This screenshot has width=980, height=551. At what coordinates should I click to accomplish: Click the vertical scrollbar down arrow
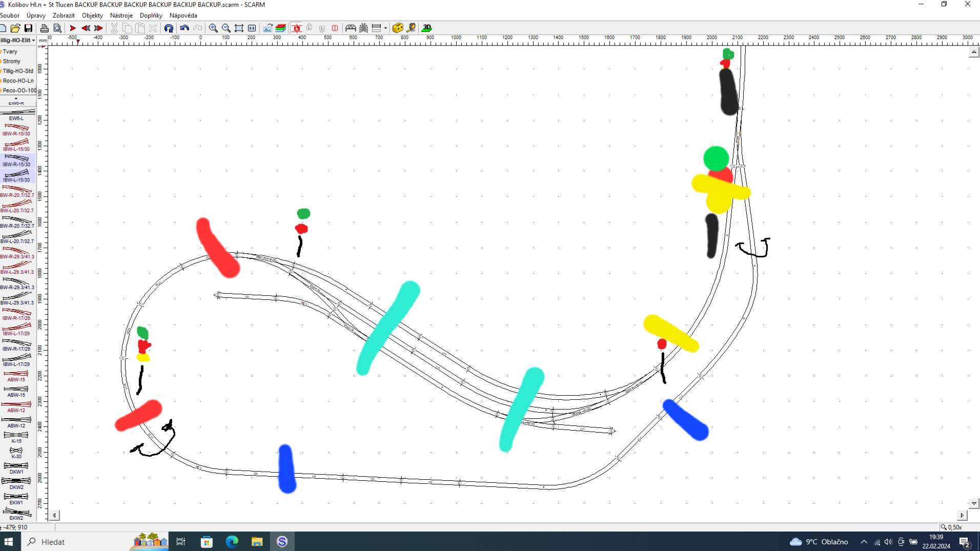[974, 503]
